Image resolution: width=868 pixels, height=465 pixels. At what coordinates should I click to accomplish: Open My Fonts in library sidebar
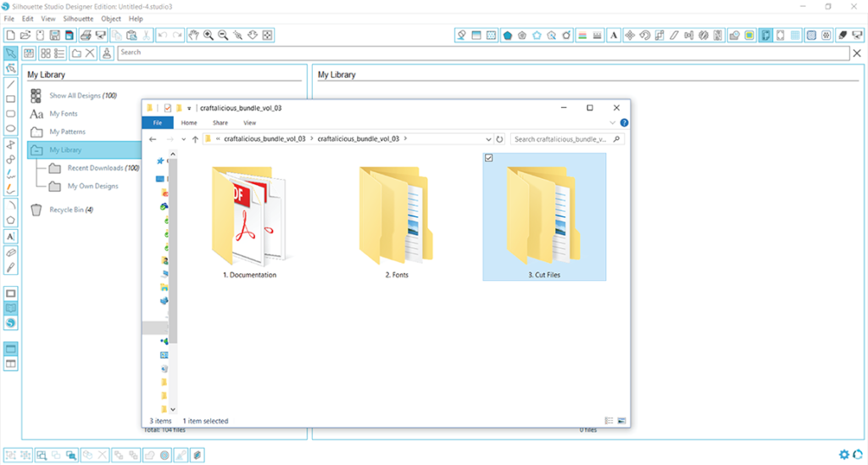point(64,114)
